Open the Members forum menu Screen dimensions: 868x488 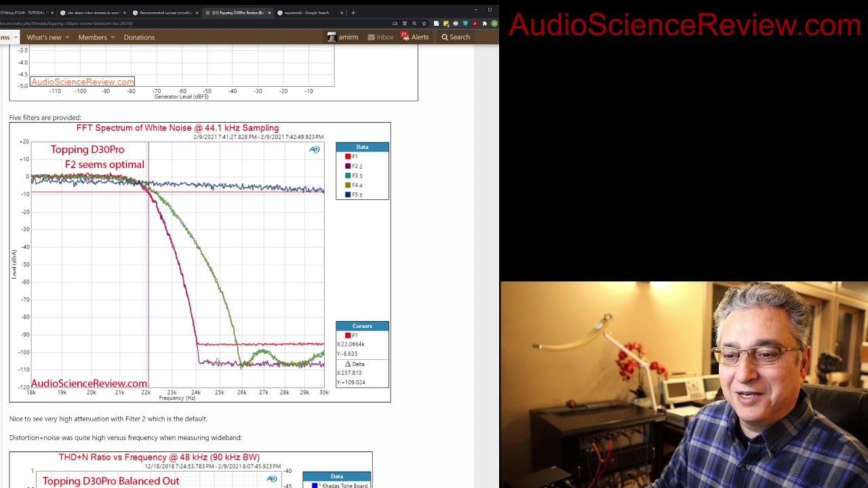(92, 37)
